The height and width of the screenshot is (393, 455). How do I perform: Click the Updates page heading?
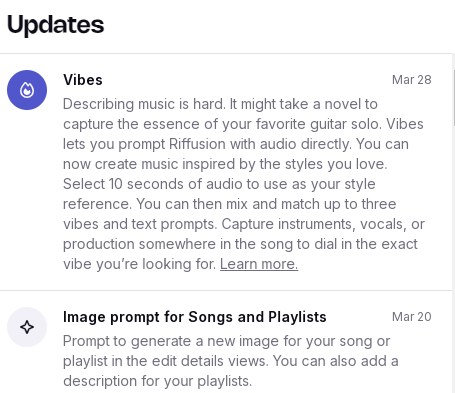click(56, 25)
